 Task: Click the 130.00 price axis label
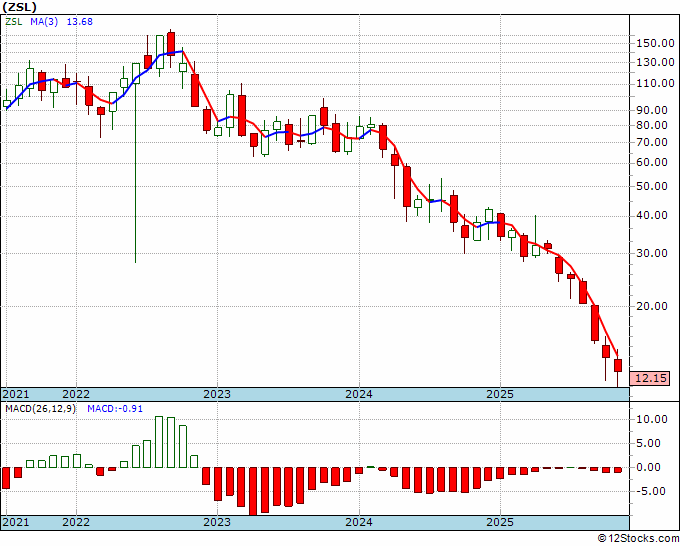click(655, 62)
